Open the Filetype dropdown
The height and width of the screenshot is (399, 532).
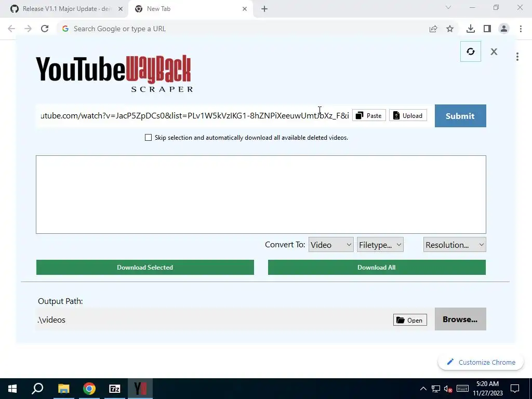[380, 245]
